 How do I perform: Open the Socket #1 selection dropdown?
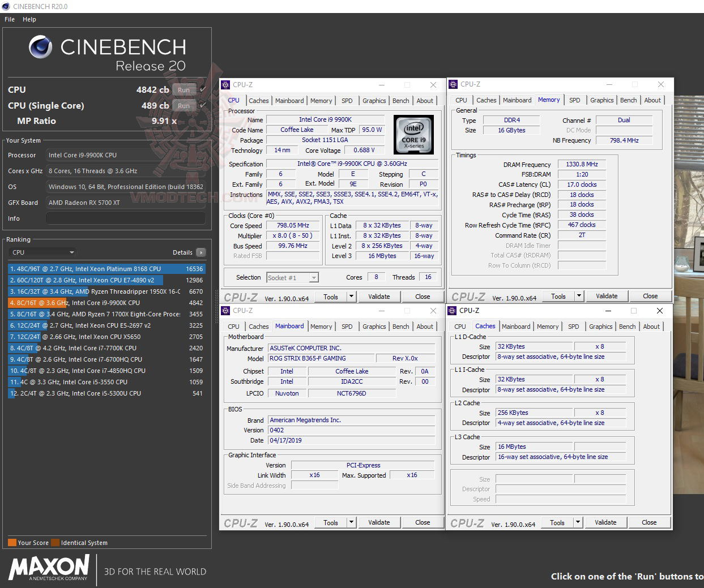pyautogui.click(x=293, y=277)
